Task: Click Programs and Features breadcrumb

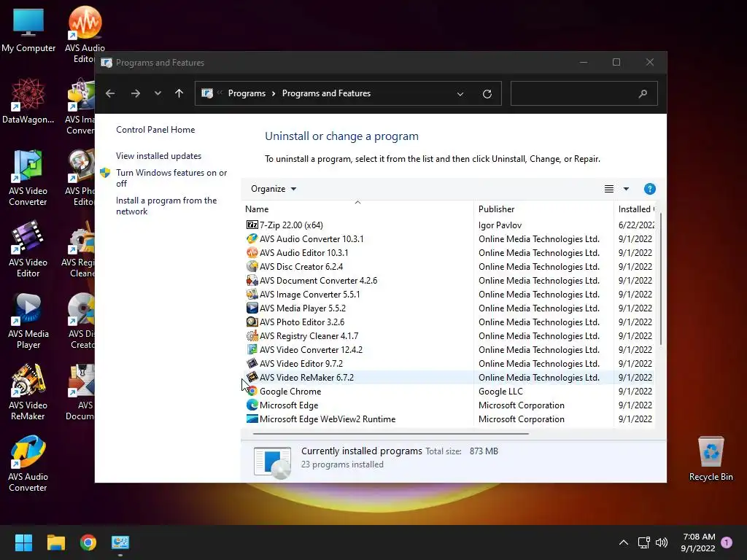Action: pyautogui.click(x=326, y=93)
